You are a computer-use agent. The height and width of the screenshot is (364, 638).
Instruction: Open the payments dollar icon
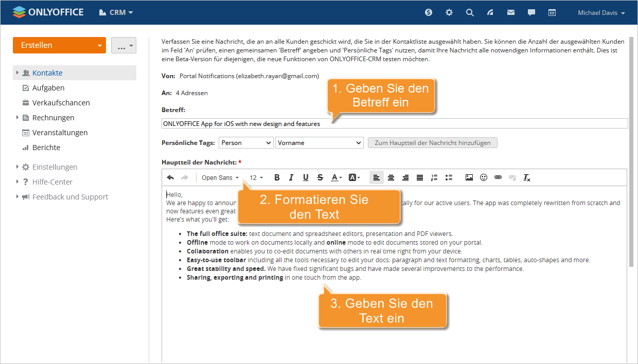point(429,12)
